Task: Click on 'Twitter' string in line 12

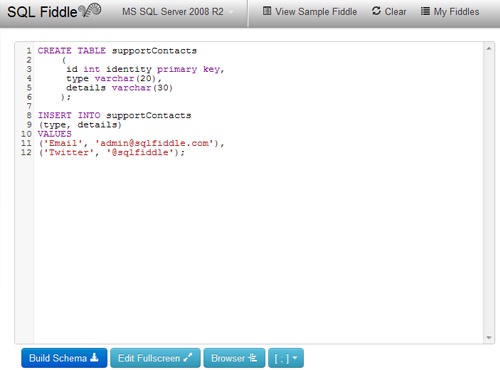Action: click(x=69, y=152)
